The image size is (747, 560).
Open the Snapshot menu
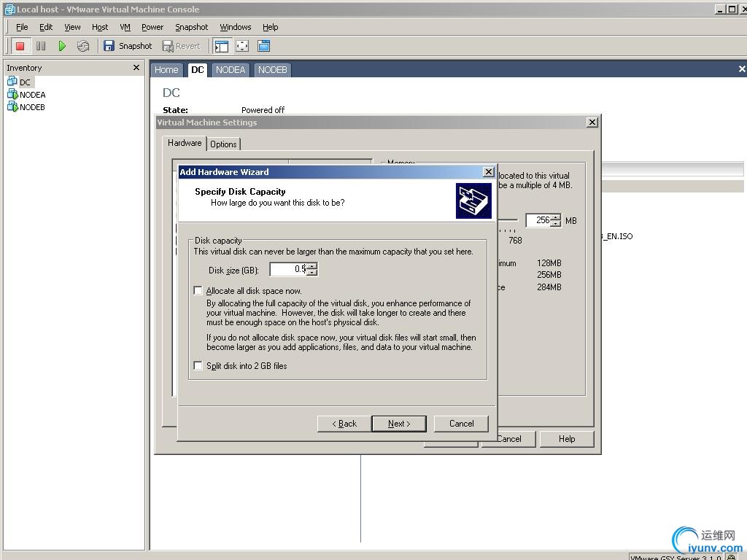point(192,27)
